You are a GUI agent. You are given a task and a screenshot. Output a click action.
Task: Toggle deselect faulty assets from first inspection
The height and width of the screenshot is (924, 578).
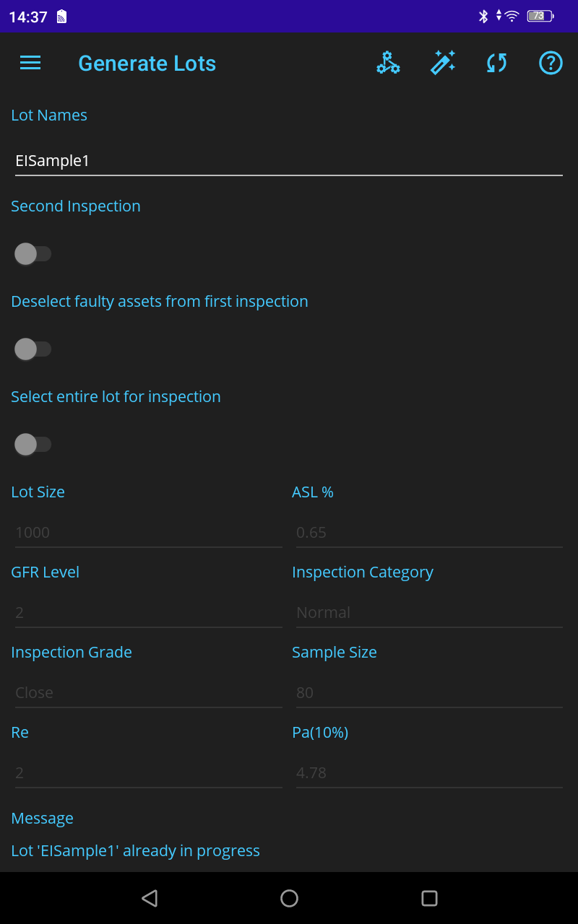pos(33,349)
